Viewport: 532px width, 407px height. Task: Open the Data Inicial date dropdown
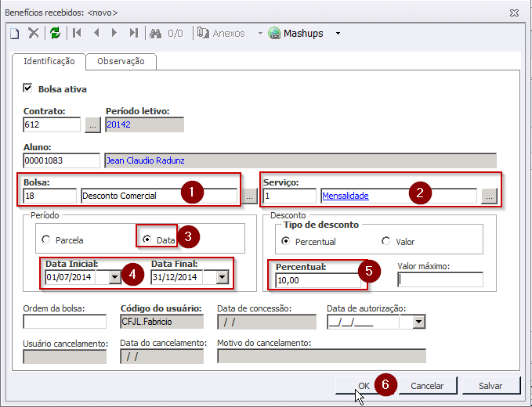tap(116, 277)
